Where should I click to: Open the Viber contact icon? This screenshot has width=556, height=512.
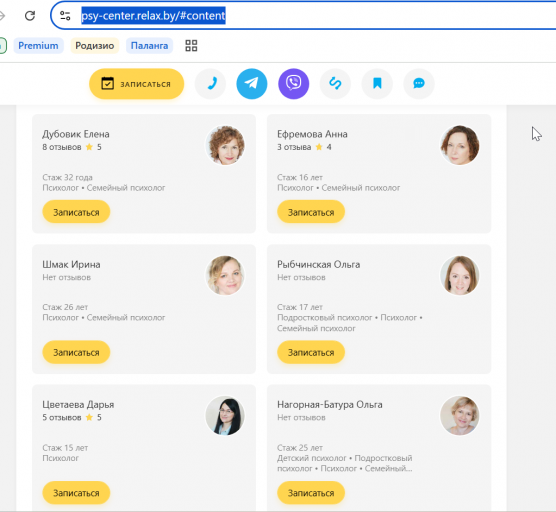tap(294, 84)
